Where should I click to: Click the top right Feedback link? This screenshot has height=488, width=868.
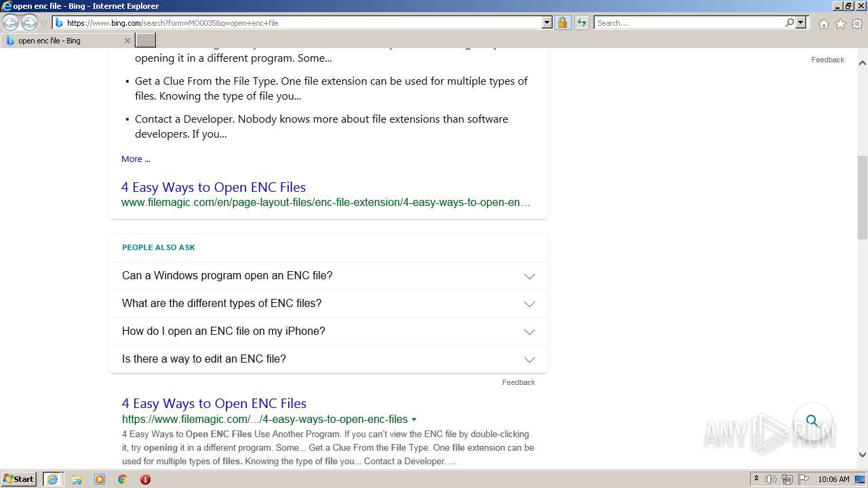coord(827,60)
